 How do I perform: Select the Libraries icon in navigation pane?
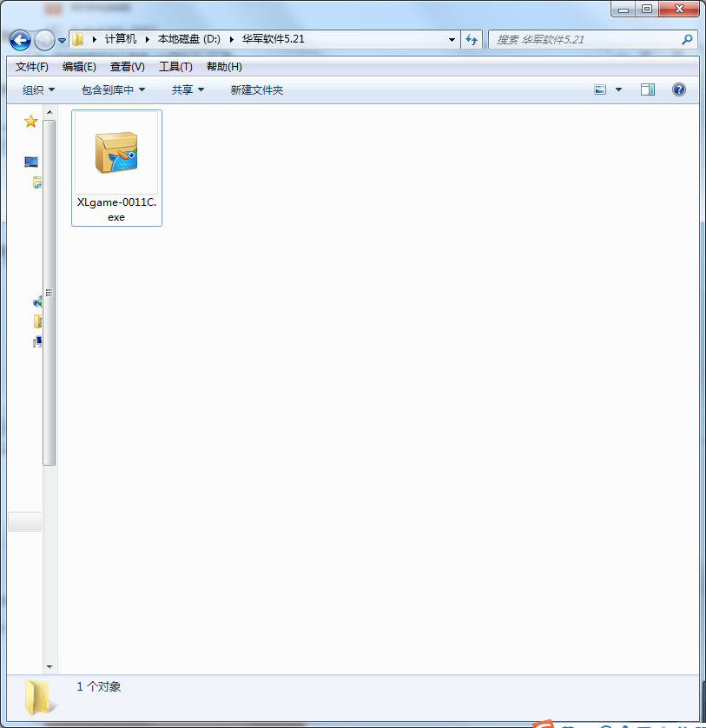click(x=37, y=182)
